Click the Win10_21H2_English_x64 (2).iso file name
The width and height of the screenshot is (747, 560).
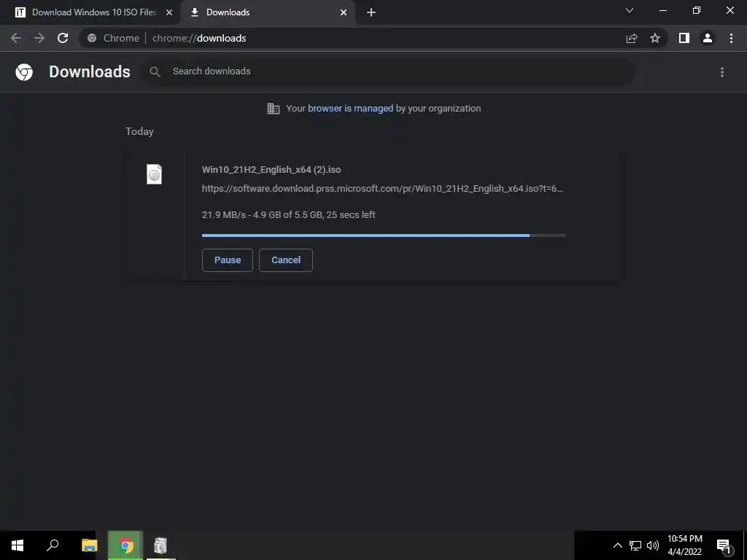pyautogui.click(x=271, y=169)
